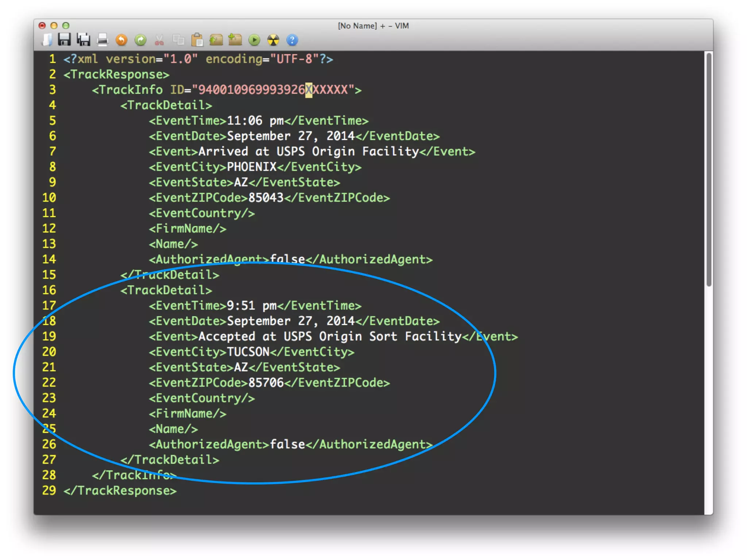The image size is (747, 560).
Task: Redo with the green arrow icon
Action: click(x=140, y=40)
